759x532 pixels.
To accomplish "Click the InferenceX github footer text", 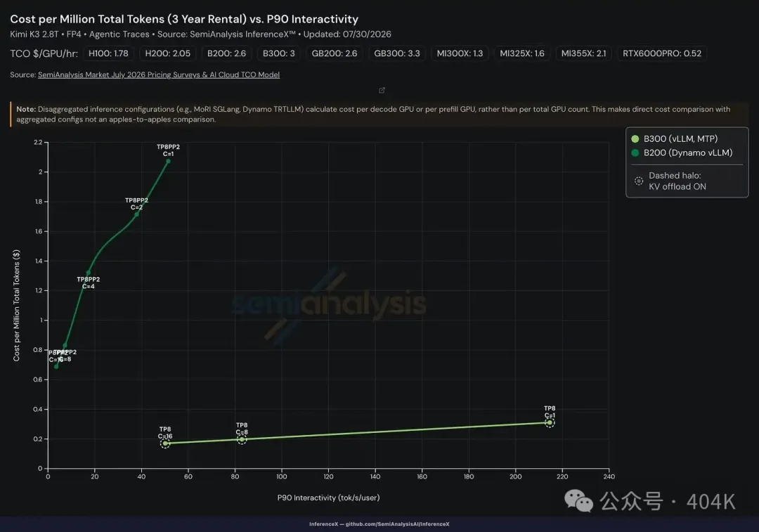I will coord(379,524).
